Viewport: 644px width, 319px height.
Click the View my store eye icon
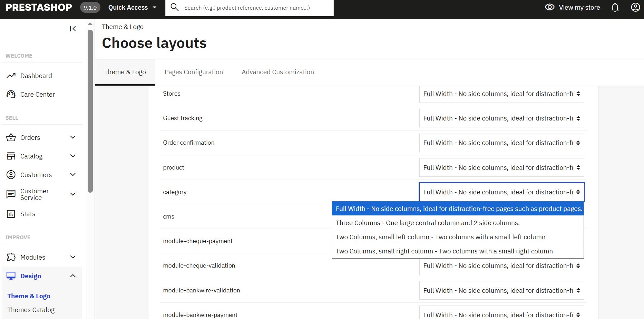[549, 7]
